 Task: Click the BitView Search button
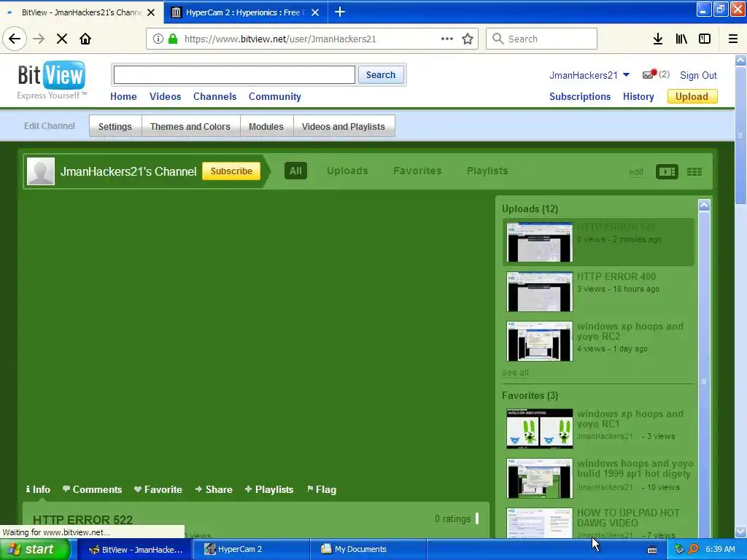point(381,75)
